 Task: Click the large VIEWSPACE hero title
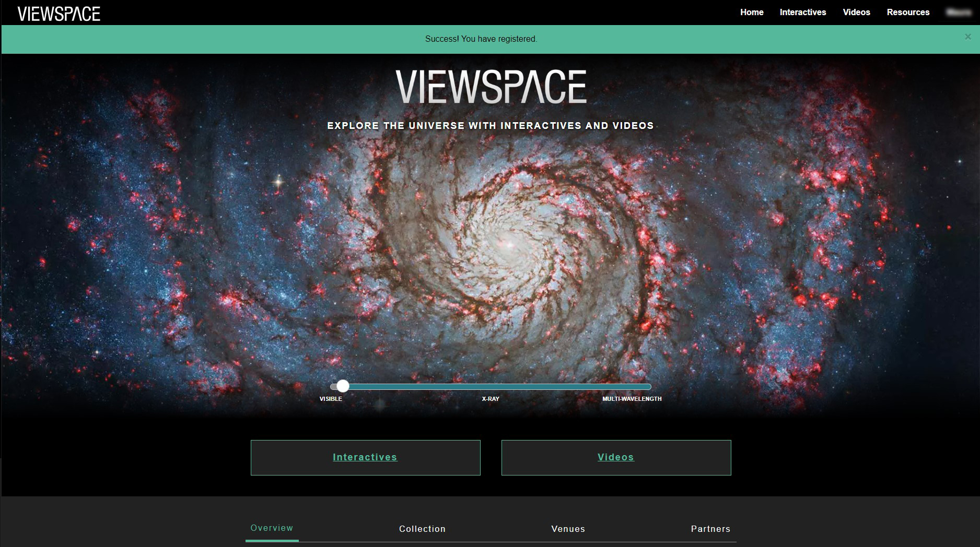491,87
